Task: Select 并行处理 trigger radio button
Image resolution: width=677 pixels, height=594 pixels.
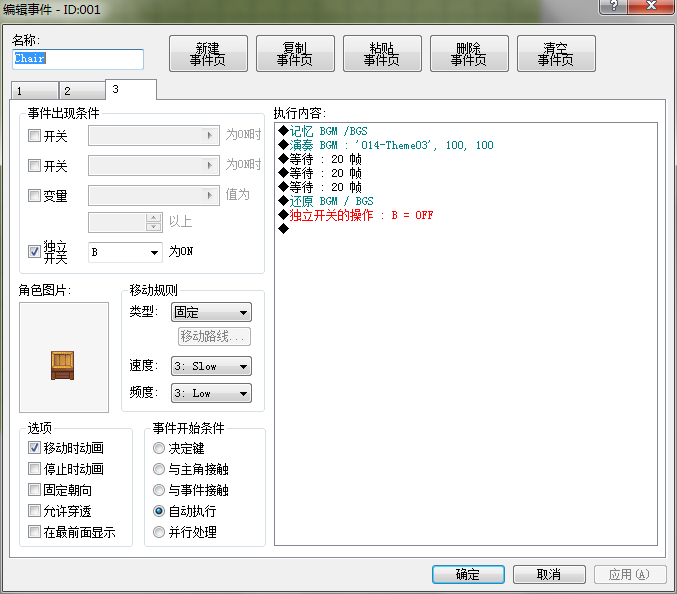Action: coord(159,532)
